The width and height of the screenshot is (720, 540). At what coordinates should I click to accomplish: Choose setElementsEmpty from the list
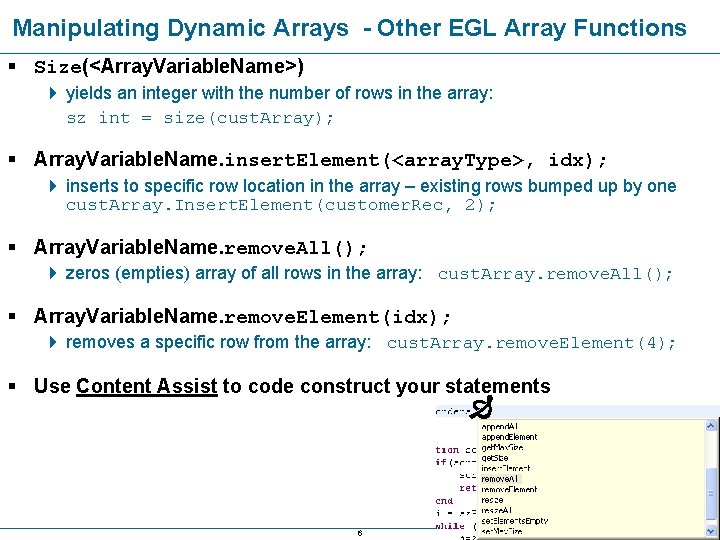click(x=515, y=521)
